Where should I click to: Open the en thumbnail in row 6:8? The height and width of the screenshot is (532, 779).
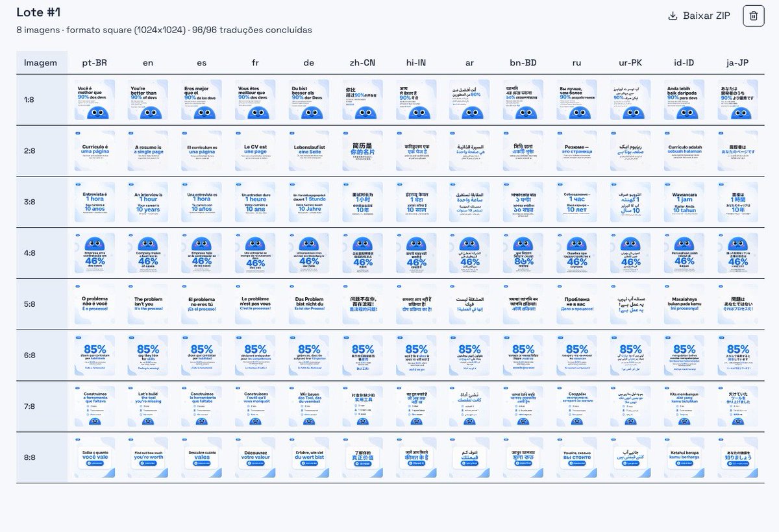pyautogui.click(x=148, y=356)
